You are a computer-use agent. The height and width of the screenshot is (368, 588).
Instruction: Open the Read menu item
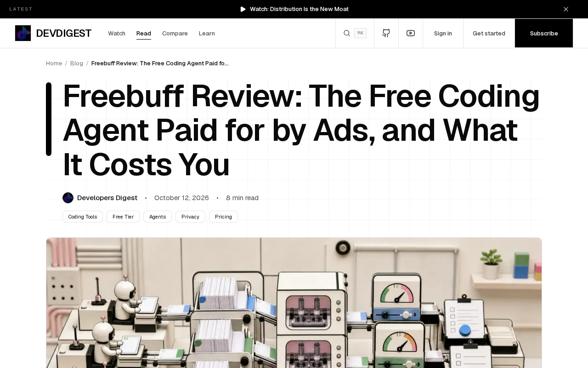coord(144,33)
